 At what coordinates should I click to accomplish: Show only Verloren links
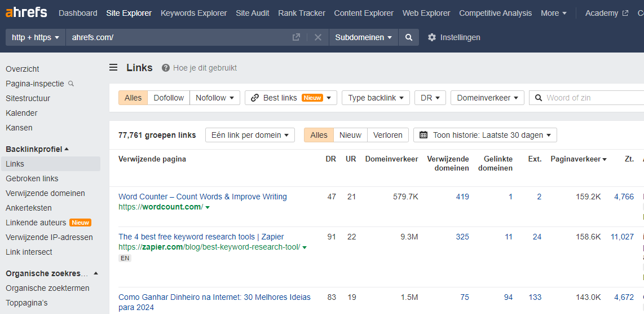(x=388, y=135)
